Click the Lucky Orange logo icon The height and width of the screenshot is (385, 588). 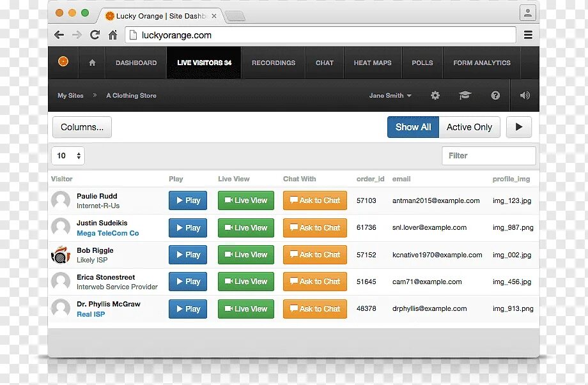pos(63,61)
